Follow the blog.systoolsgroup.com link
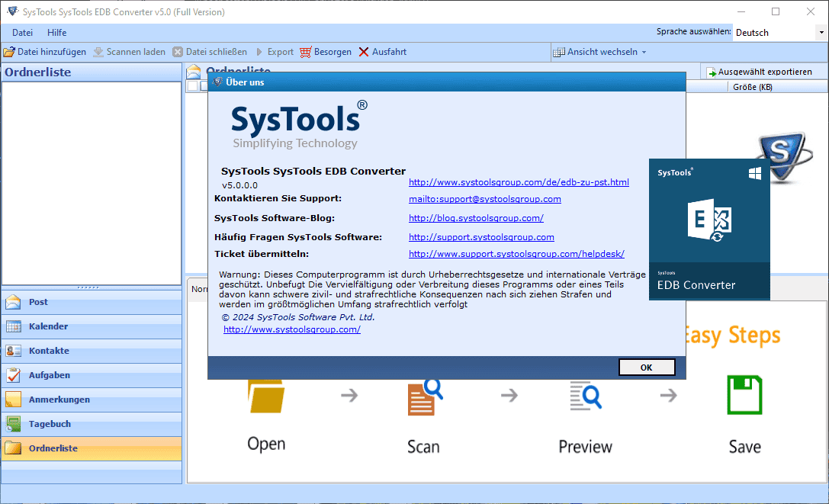Screen dimensions: 829x504 (x=476, y=218)
